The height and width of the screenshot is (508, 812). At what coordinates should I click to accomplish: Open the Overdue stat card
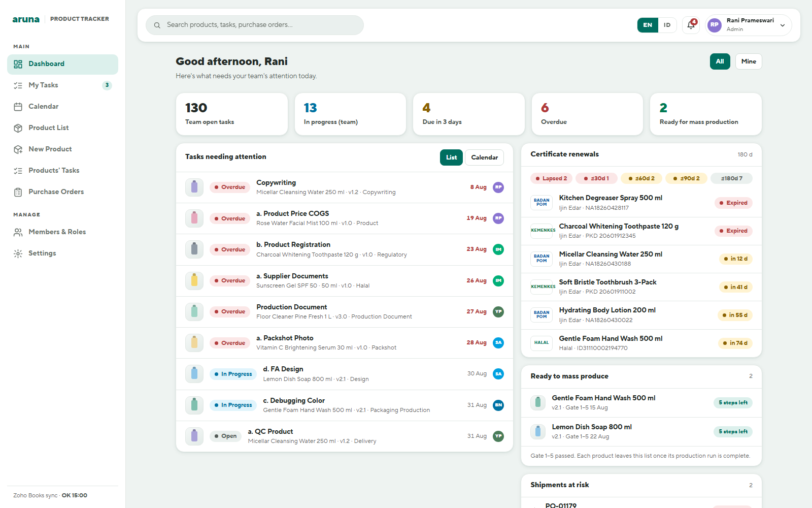[x=587, y=114]
